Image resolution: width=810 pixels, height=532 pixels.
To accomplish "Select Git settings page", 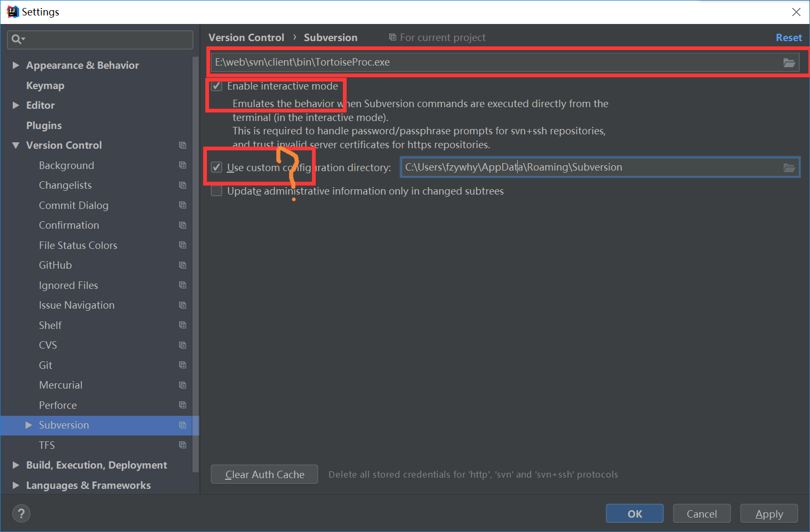I will pos(45,366).
